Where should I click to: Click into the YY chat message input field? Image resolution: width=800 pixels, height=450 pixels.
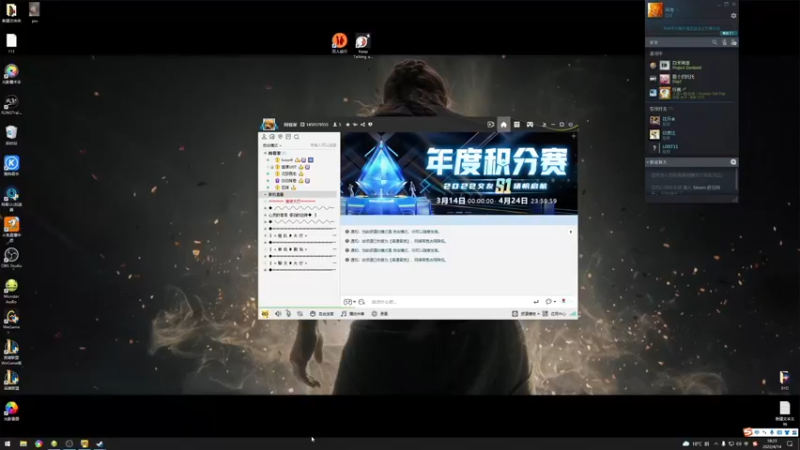tap(449, 302)
